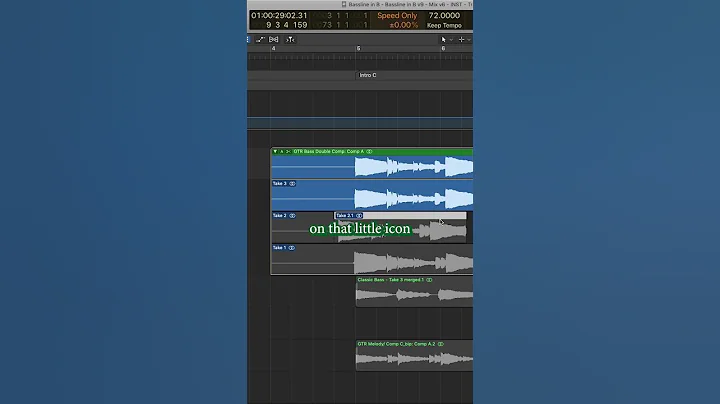Screen dimensions: 720x404
Task: Select the GTR Melody Comp C_bip region
Action: 414,356
